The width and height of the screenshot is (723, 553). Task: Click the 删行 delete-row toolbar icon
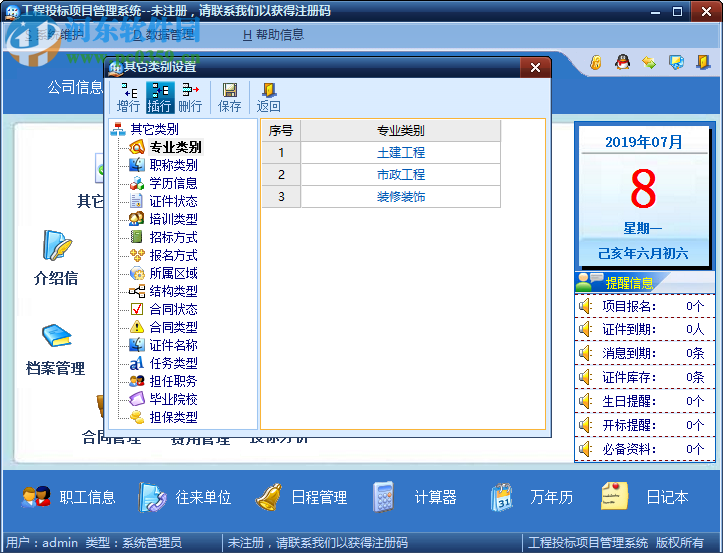coord(190,97)
